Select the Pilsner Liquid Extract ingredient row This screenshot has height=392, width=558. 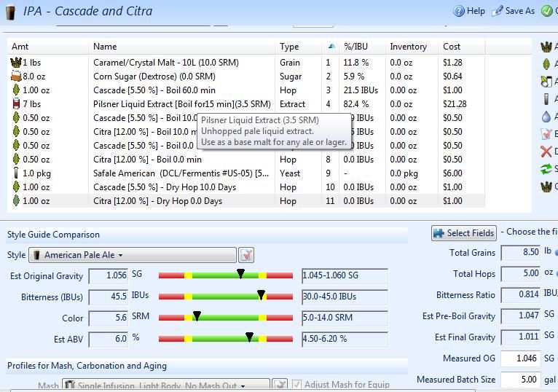click(x=182, y=104)
